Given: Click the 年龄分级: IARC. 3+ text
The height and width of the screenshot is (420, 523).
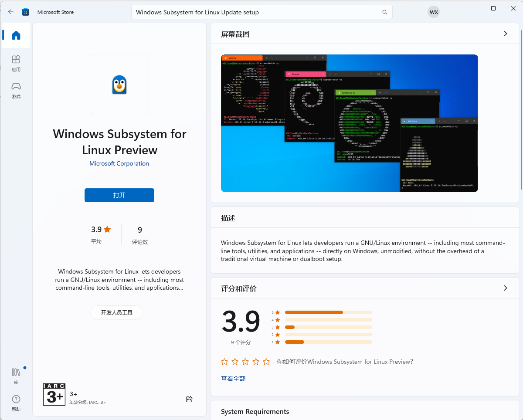Looking at the screenshot, I should 88,403.
